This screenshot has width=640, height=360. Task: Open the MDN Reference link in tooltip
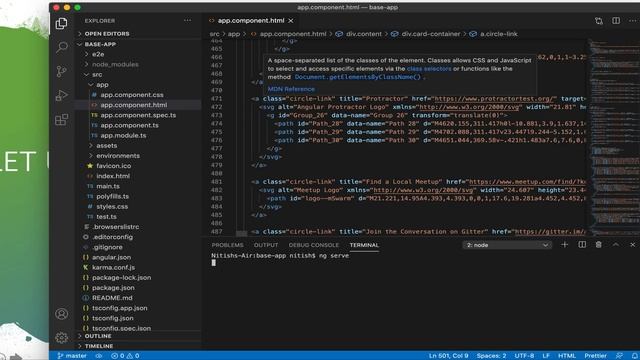[291, 89]
